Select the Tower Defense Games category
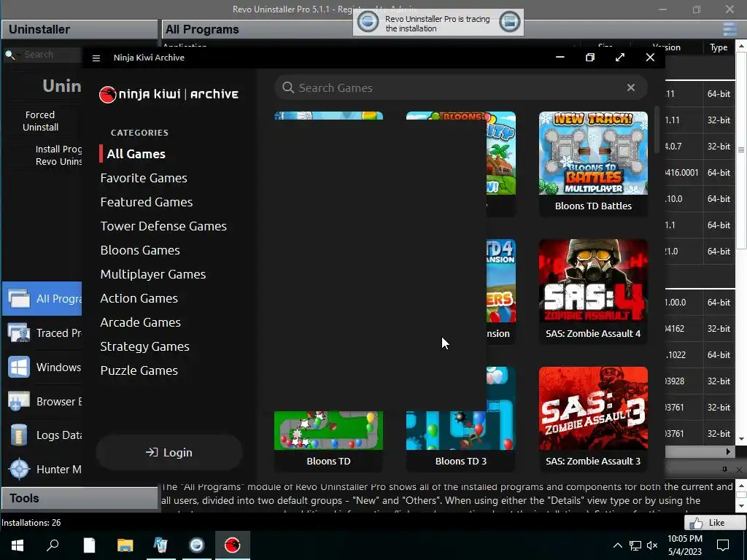Image resolution: width=747 pixels, height=560 pixels. coord(163,226)
